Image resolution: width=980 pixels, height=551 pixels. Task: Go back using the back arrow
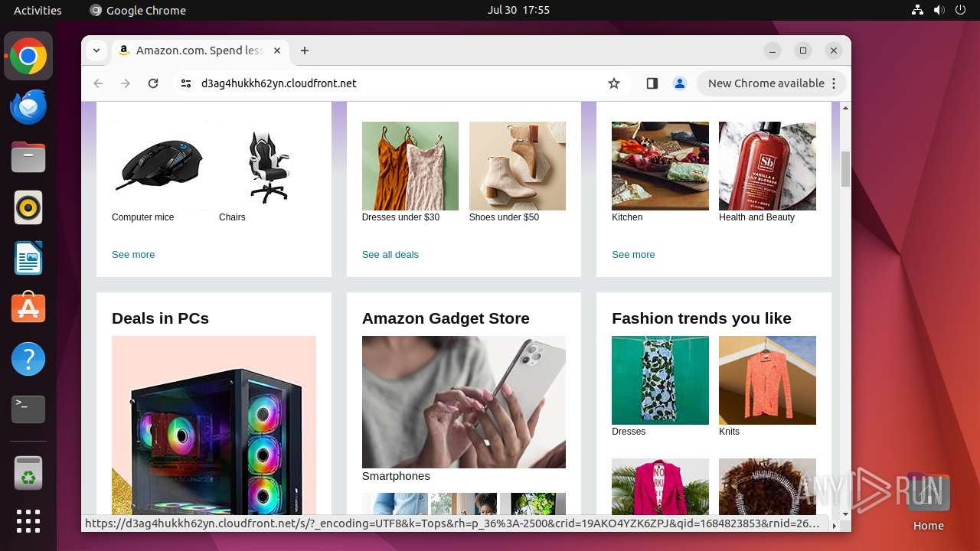coord(98,83)
